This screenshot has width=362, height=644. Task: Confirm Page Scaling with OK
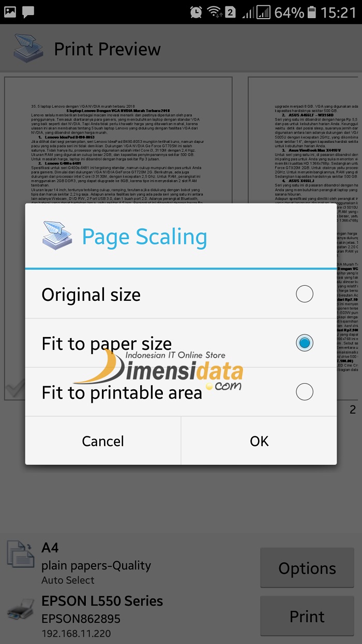[x=259, y=441]
